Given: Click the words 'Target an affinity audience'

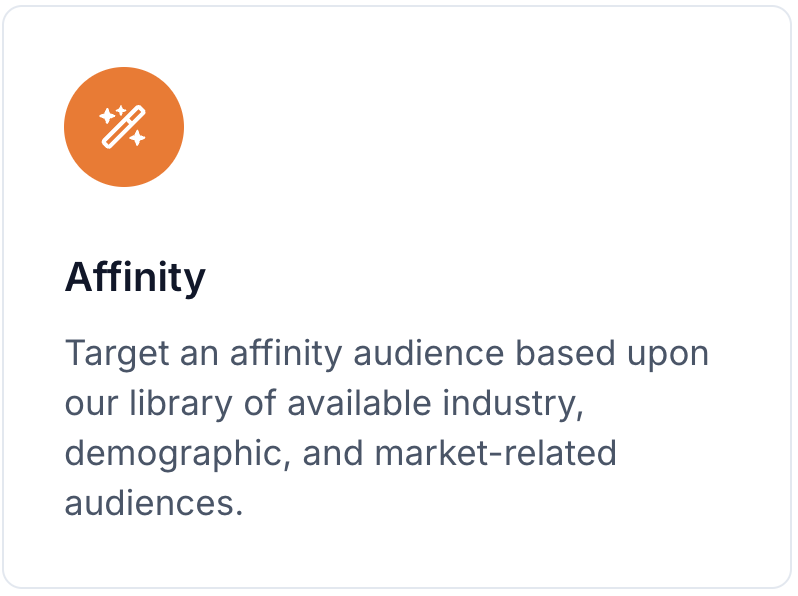Looking at the screenshot, I should pyautogui.click(x=284, y=353).
